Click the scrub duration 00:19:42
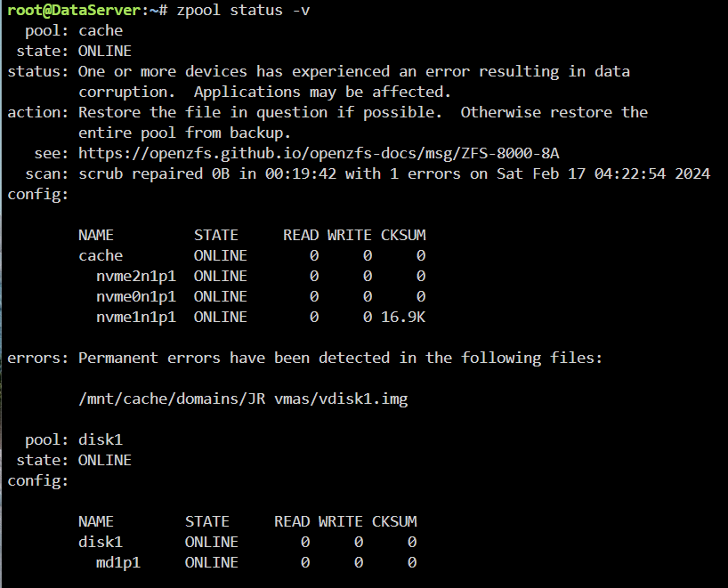The image size is (728, 588). pyautogui.click(x=301, y=174)
